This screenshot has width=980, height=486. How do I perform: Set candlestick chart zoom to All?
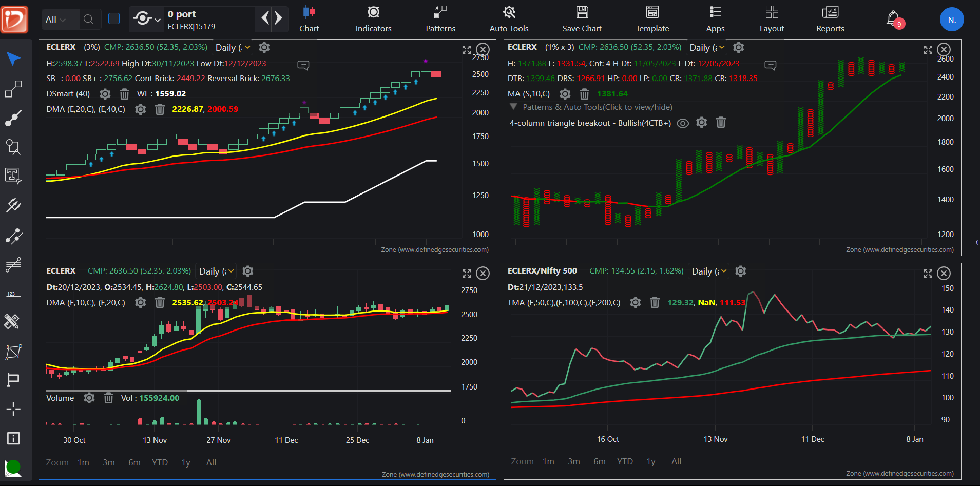[x=211, y=462]
